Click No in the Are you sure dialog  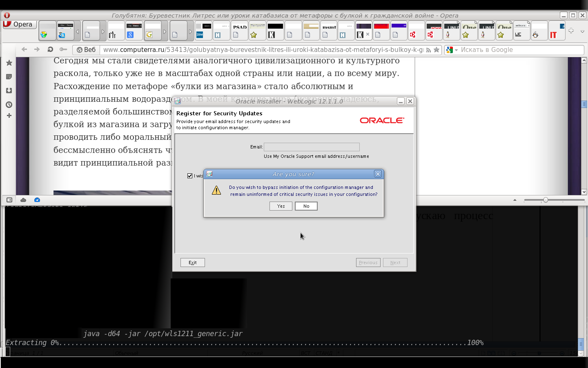306,206
